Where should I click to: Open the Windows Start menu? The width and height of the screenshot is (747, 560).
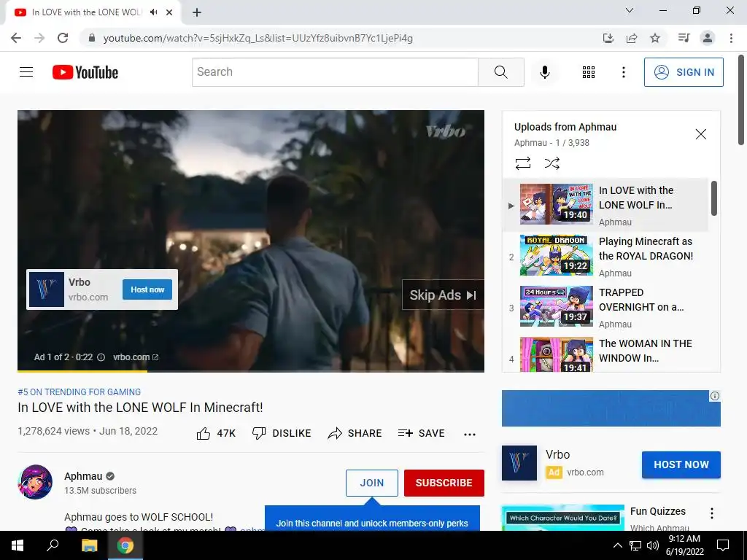[18, 545]
